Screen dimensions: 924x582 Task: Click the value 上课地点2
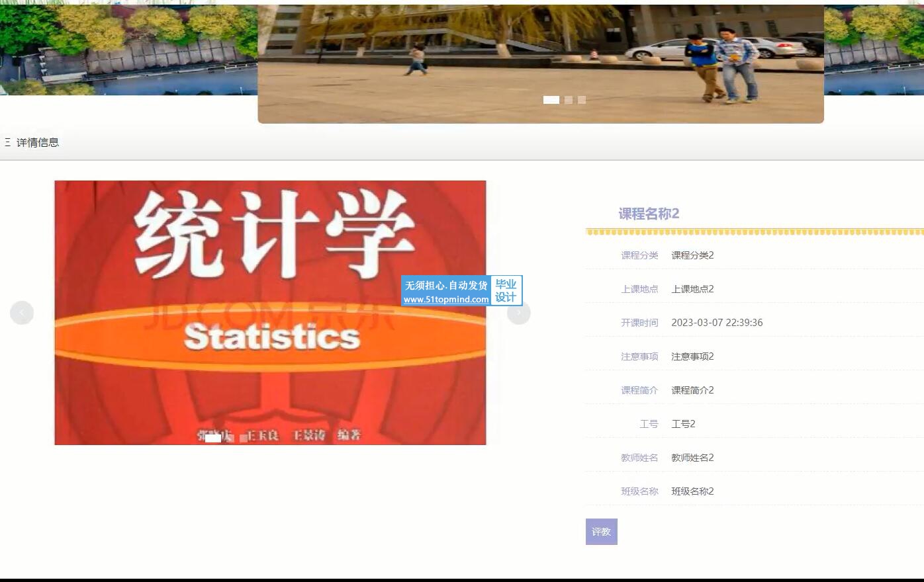(692, 289)
